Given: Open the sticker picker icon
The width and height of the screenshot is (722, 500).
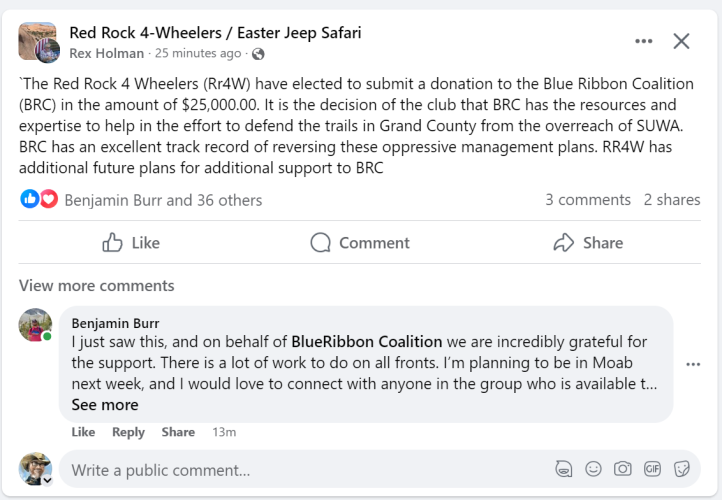Looking at the screenshot, I should [x=681, y=469].
